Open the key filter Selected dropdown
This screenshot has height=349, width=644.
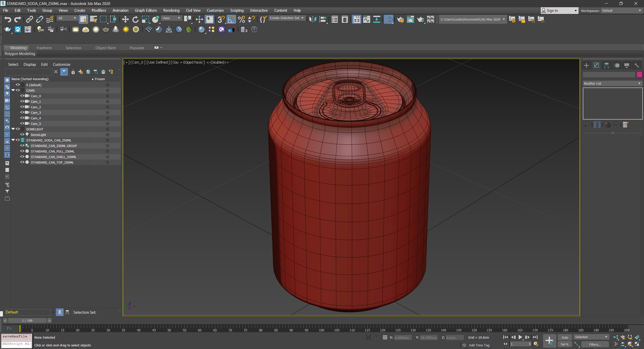click(591, 337)
